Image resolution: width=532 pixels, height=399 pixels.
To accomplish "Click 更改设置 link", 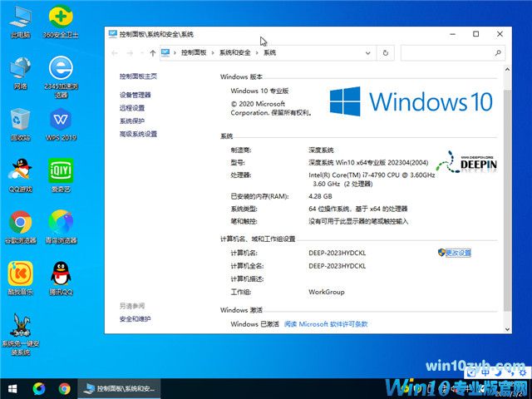I will coord(458,253).
